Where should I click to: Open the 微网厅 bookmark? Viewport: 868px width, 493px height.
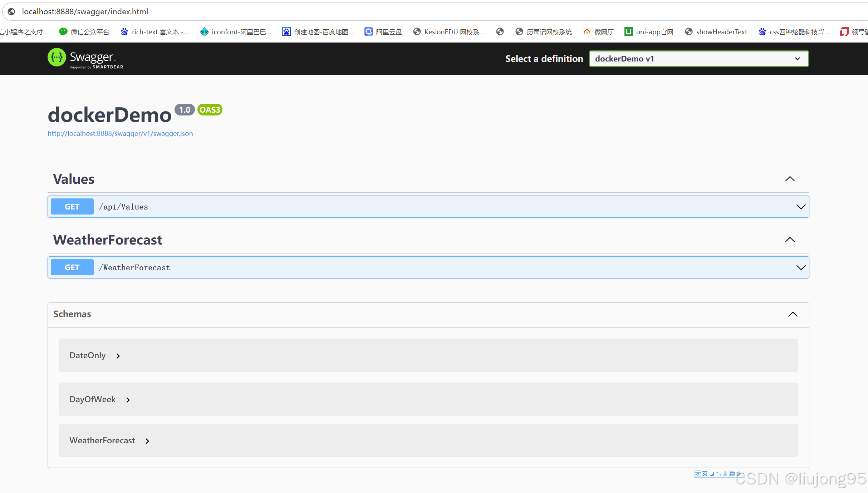[x=599, y=32]
